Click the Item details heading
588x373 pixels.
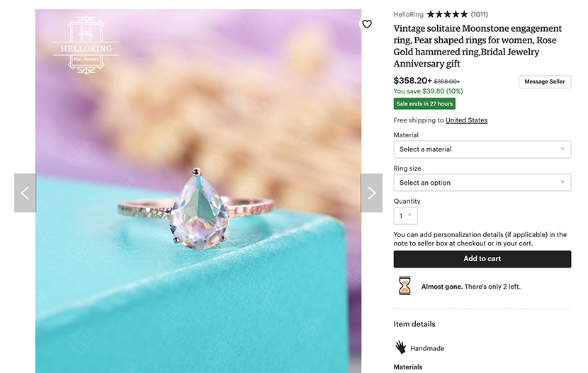[x=414, y=324]
